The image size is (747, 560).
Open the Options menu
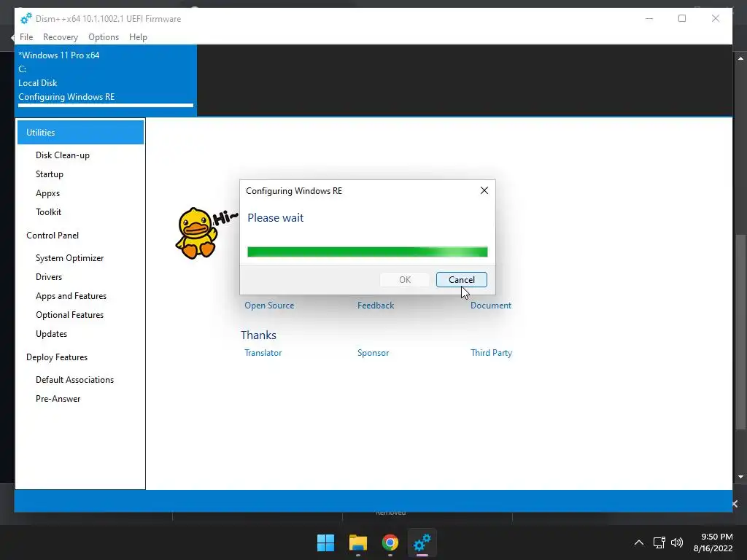coord(104,37)
